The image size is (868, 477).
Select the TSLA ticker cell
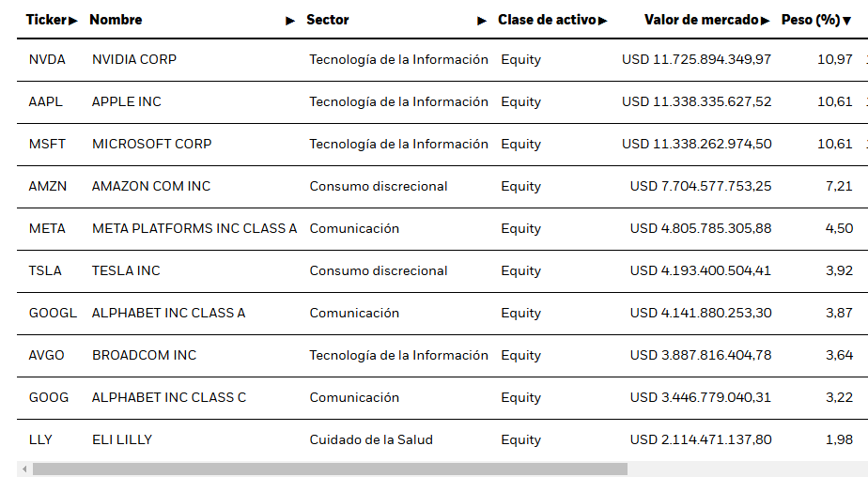click(45, 270)
